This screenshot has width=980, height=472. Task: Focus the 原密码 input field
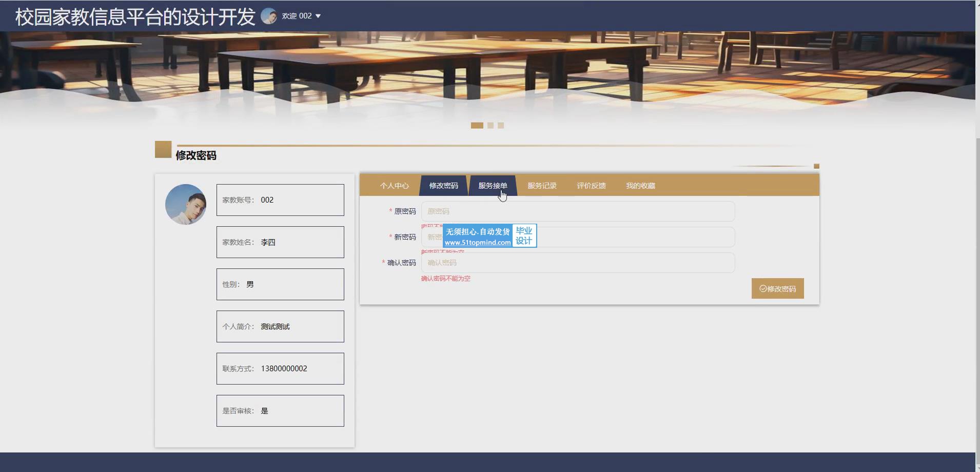(x=578, y=211)
